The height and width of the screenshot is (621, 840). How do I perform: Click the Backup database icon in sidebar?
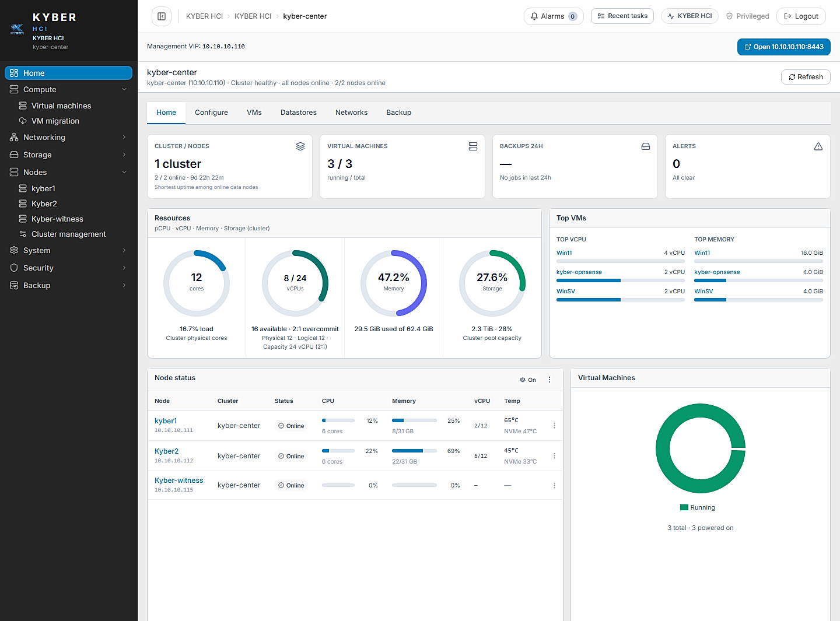(14, 285)
